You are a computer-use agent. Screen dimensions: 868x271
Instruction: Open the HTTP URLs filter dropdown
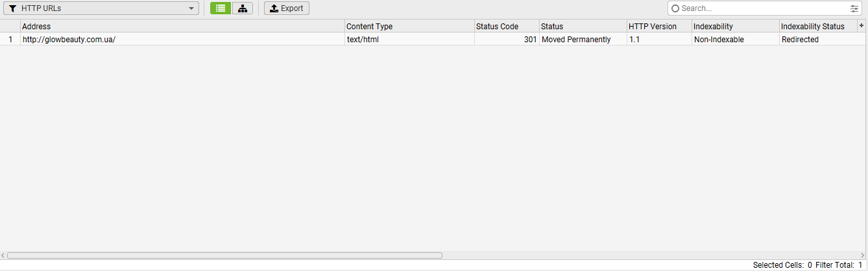point(191,8)
